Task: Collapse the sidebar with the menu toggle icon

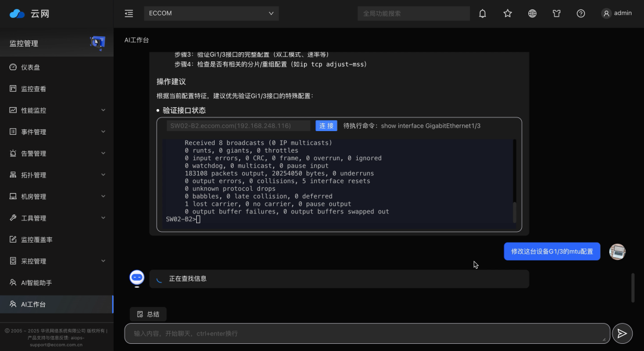Action: click(x=129, y=14)
